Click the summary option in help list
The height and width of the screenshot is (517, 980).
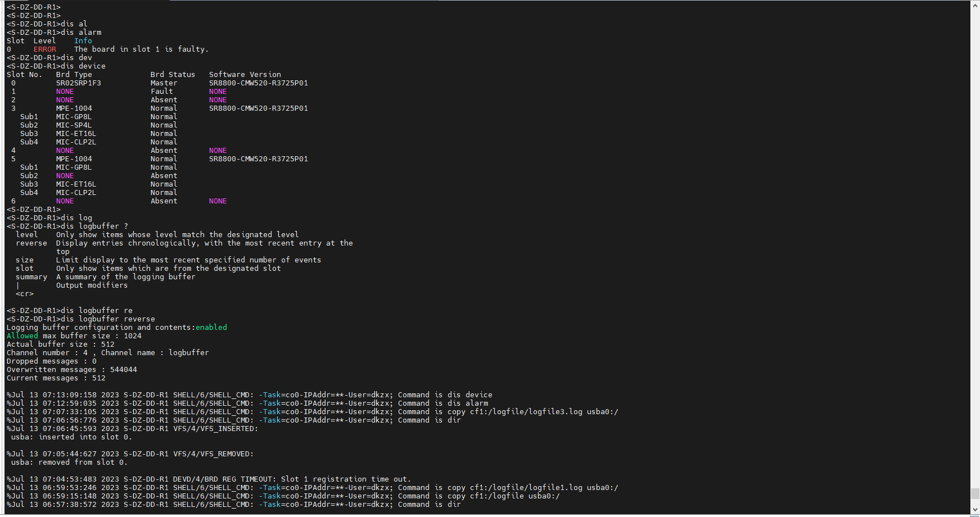click(x=31, y=277)
